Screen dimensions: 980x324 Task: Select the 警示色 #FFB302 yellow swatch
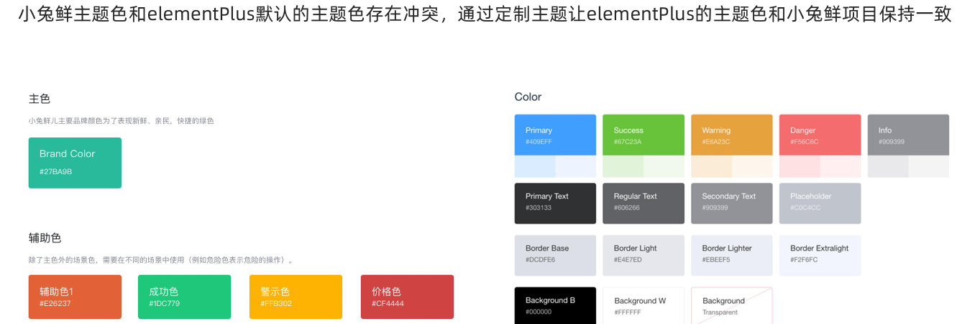coord(296,297)
